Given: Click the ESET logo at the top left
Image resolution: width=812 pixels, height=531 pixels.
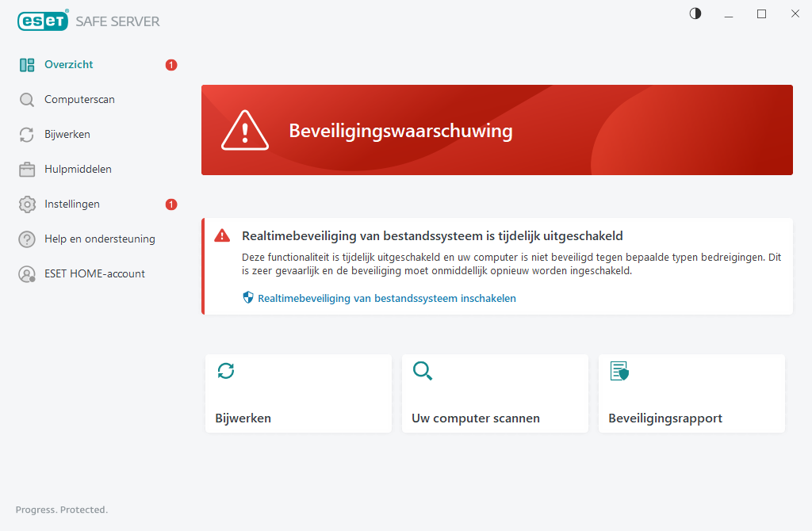Looking at the screenshot, I should click(x=43, y=21).
